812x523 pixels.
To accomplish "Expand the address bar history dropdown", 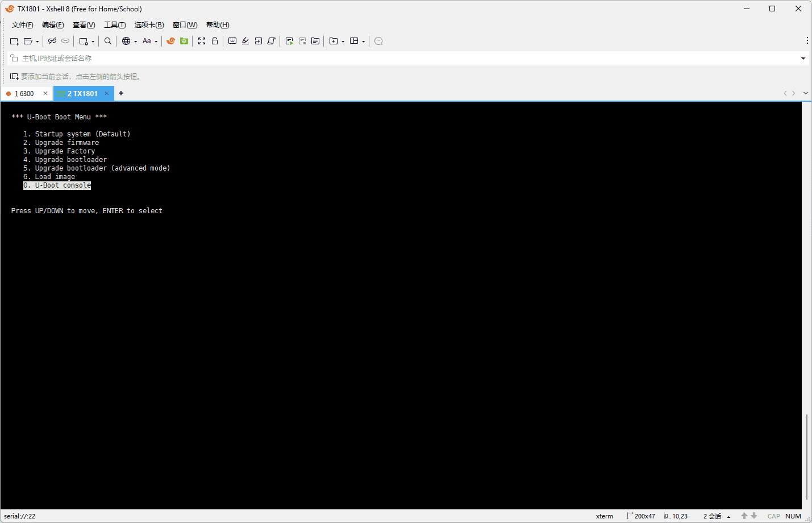I will click(x=803, y=59).
